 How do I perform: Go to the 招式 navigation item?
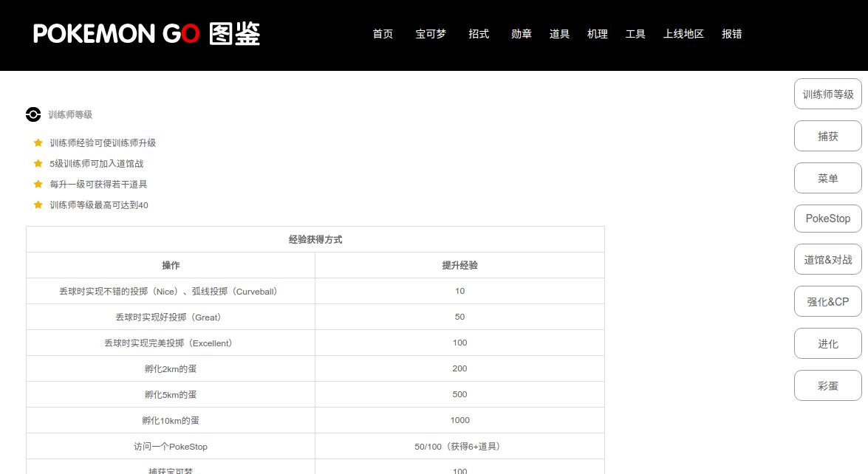click(x=479, y=34)
